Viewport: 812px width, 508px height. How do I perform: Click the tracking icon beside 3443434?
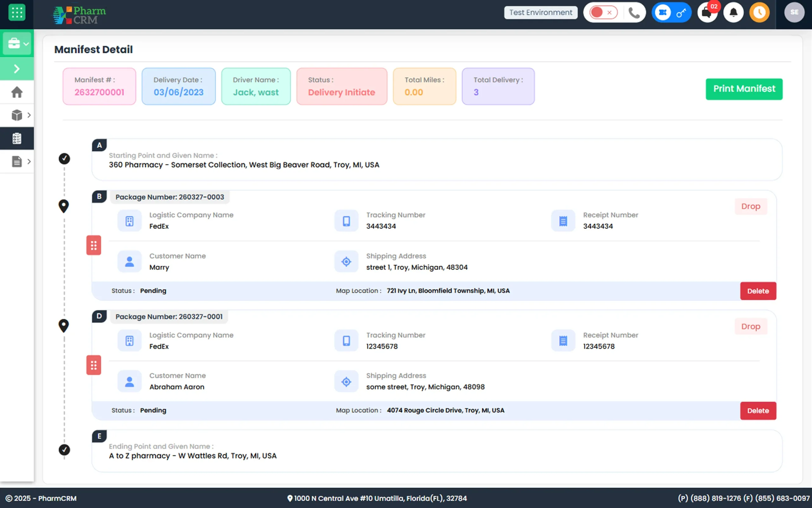(x=346, y=221)
